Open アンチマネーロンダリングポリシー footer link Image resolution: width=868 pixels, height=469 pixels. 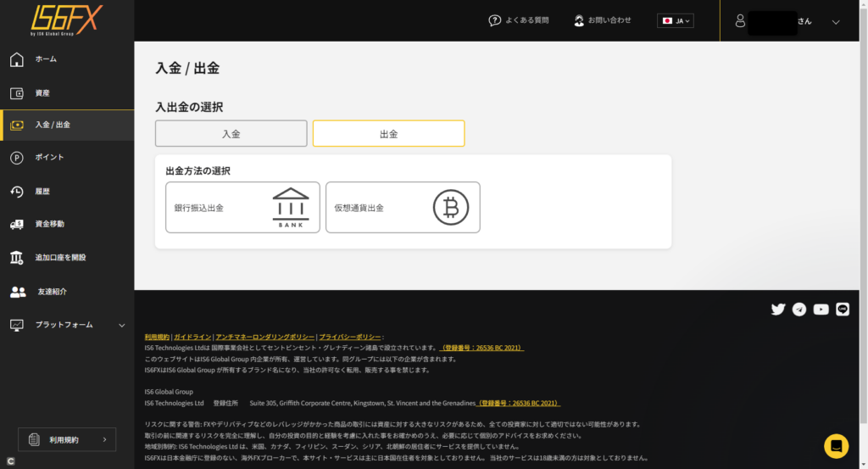264,337
